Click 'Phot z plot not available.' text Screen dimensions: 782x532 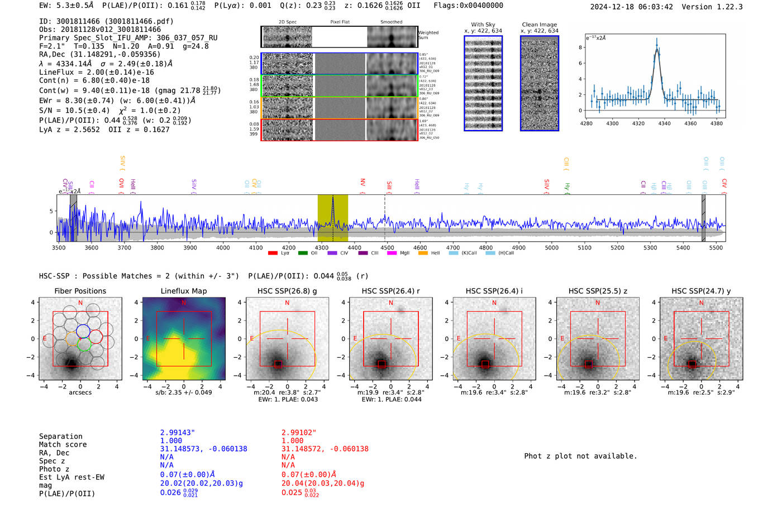click(x=580, y=456)
